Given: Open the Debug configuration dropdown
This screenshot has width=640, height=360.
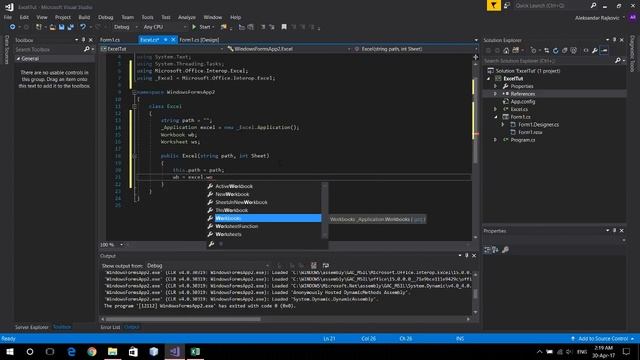Looking at the screenshot, I should click(x=126, y=27).
